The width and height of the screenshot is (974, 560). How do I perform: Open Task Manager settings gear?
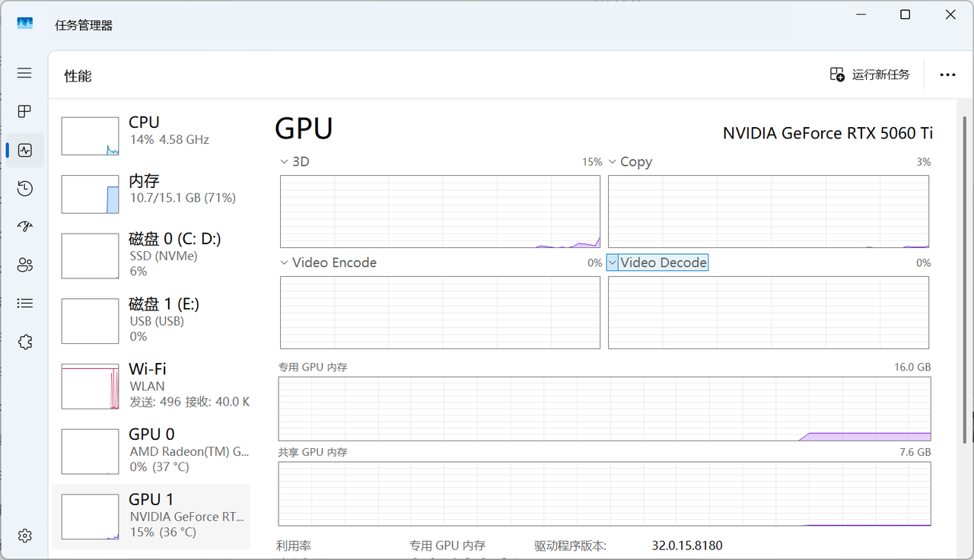click(x=24, y=536)
